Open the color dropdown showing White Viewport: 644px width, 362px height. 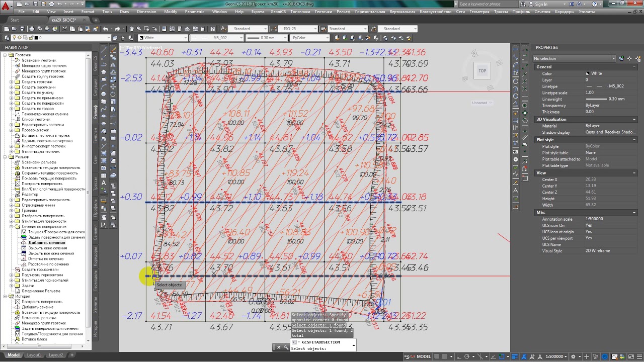tap(164, 38)
